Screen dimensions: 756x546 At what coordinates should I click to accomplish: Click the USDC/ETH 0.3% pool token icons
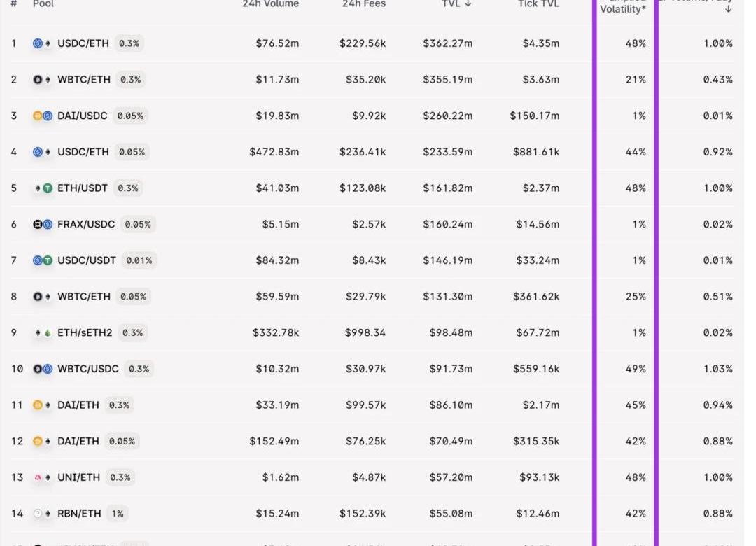point(43,43)
